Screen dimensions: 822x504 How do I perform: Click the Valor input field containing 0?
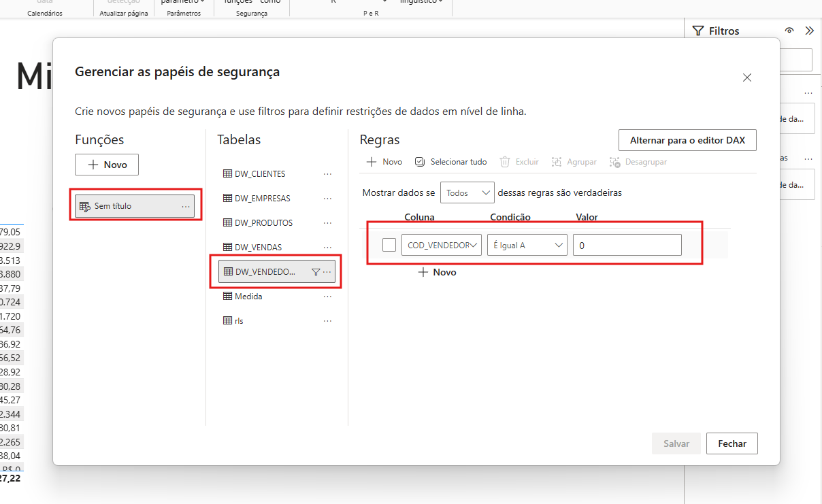[x=627, y=245]
